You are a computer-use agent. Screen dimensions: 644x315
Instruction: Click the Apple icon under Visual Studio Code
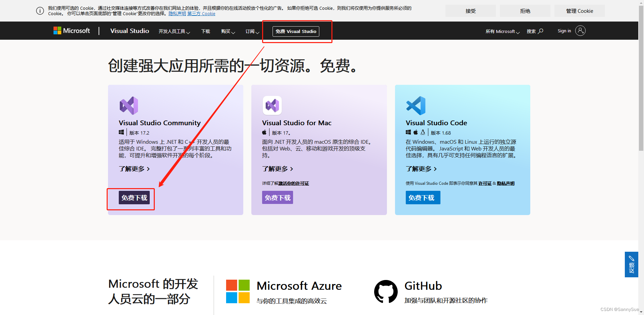coord(416,132)
